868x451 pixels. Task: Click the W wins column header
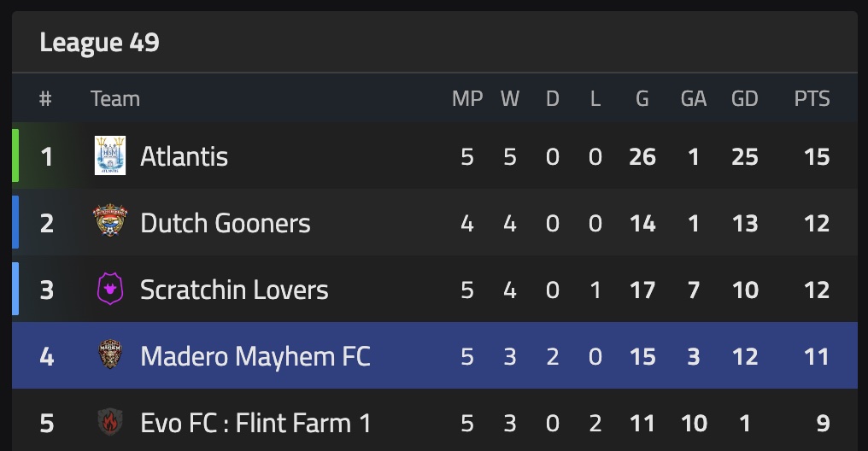pos(510,99)
